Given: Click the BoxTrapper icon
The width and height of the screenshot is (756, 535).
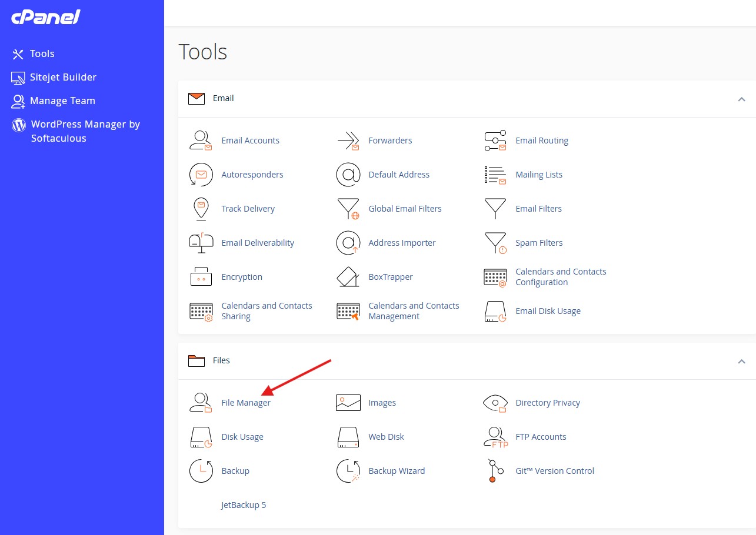Looking at the screenshot, I should [348, 277].
